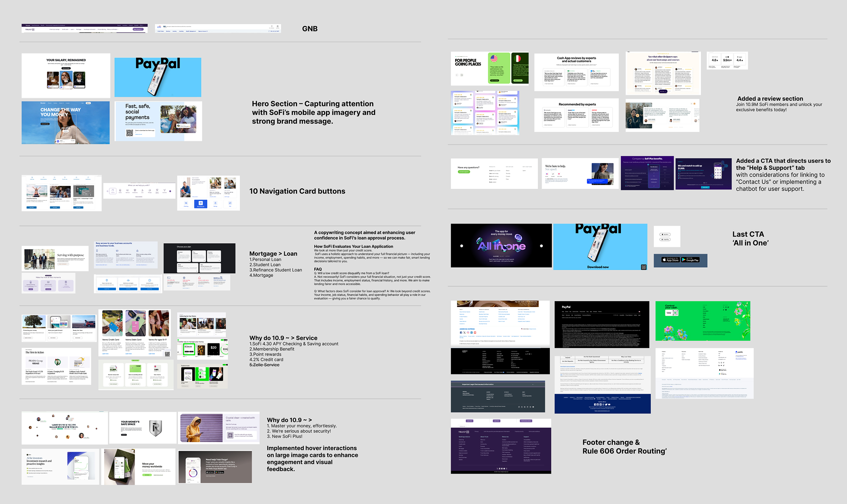Click the left arrow under 'For People Going Places'
Image resolution: width=847 pixels, height=504 pixels.
coord(457,75)
